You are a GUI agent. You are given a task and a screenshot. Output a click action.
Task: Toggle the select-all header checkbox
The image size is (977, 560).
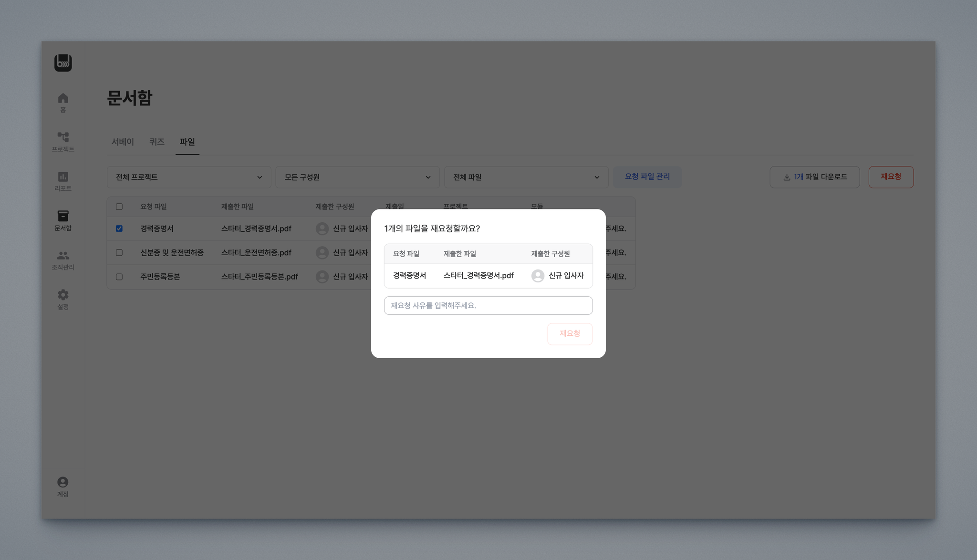pyautogui.click(x=119, y=207)
